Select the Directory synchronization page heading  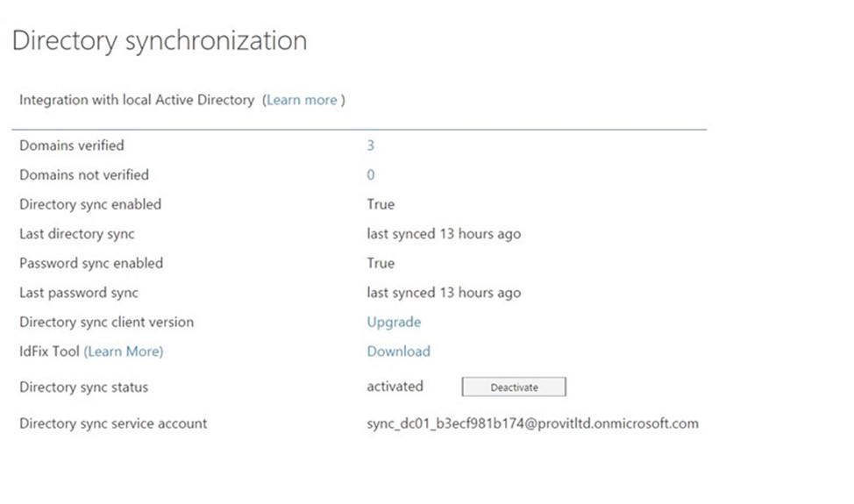pos(160,41)
